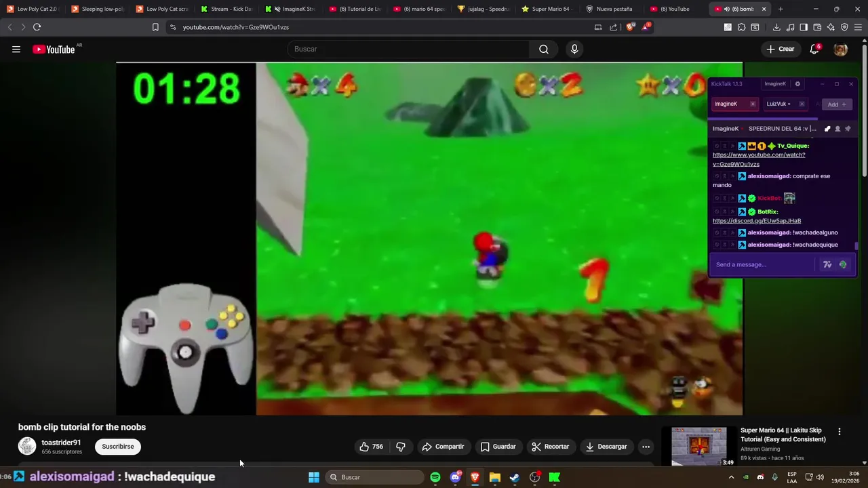Bookmark this page from the address bar
868x488 pixels.
click(155, 27)
